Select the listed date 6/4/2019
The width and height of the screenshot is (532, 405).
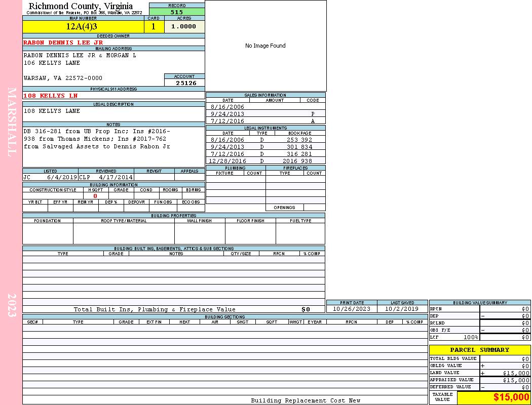pyautogui.click(x=62, y=178)
